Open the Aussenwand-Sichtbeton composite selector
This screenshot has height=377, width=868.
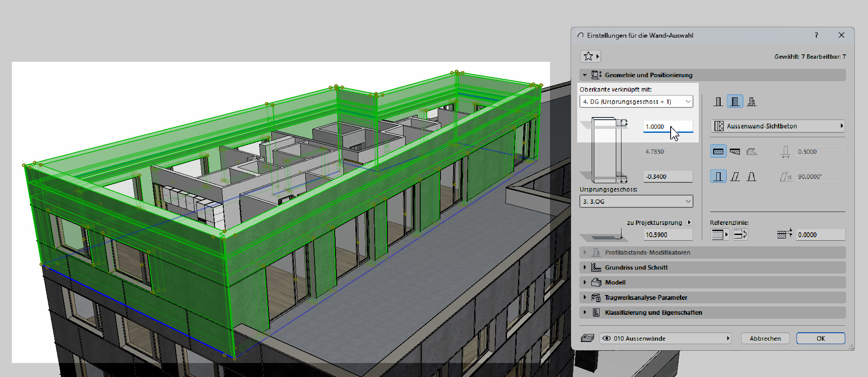[777, 126]
